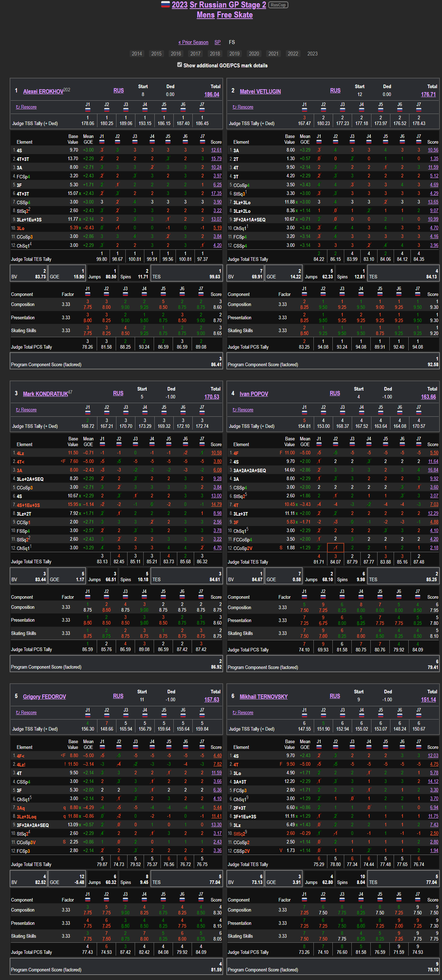Click the Rescore refresh icon for Matvei Vetlugin
The image size is (442, 980).
click(234, 107)
